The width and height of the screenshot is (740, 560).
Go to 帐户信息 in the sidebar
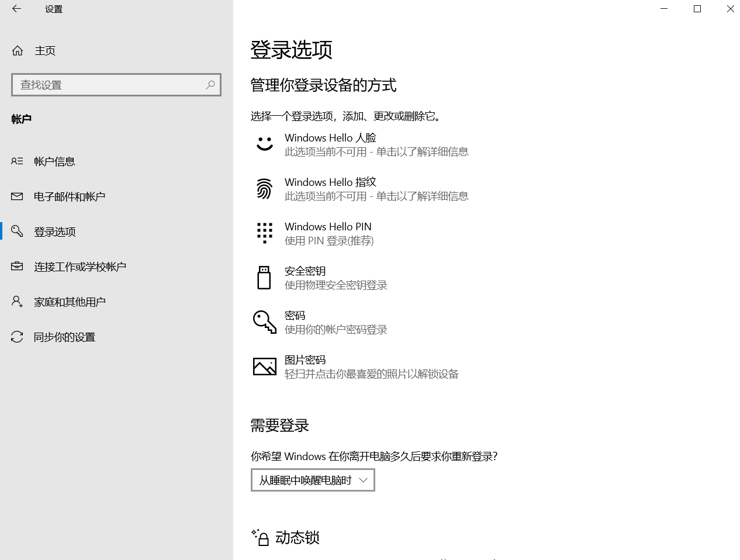54,161
